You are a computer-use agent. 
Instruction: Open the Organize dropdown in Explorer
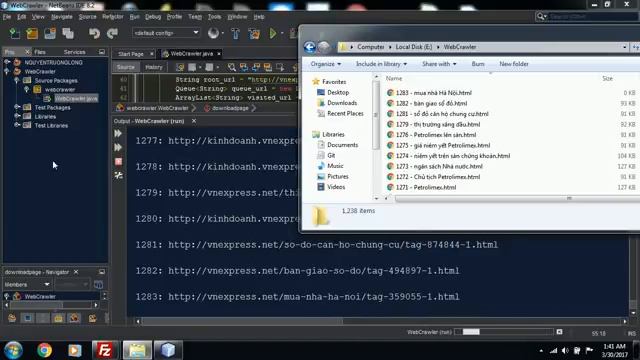(x=326, y=64)
